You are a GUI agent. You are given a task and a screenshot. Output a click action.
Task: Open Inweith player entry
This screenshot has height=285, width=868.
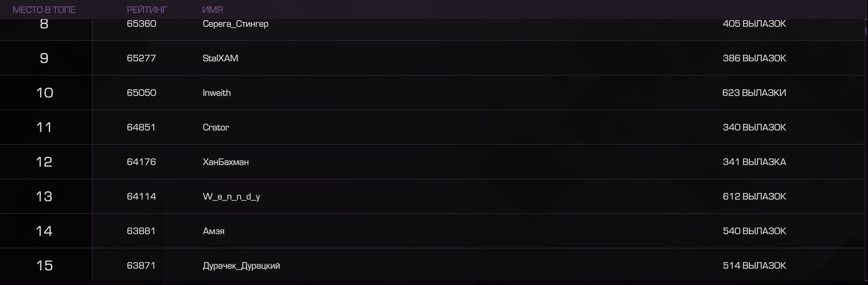[217, 93]
